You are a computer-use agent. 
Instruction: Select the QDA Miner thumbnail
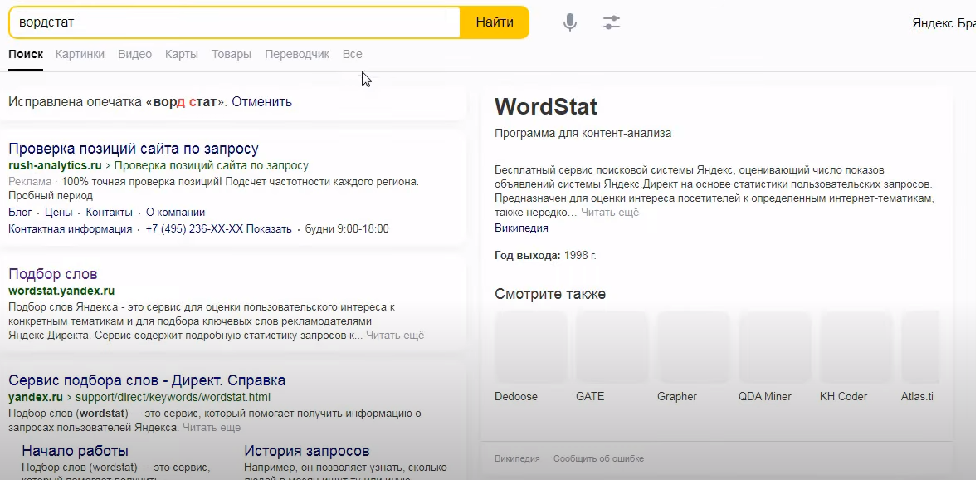click(774, 346)
